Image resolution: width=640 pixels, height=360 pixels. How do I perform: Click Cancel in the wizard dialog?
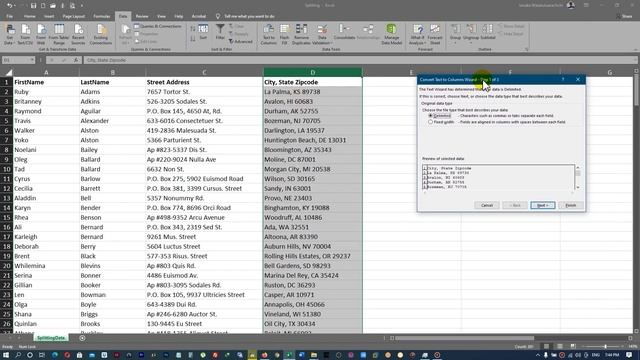[x=487, y=205]
